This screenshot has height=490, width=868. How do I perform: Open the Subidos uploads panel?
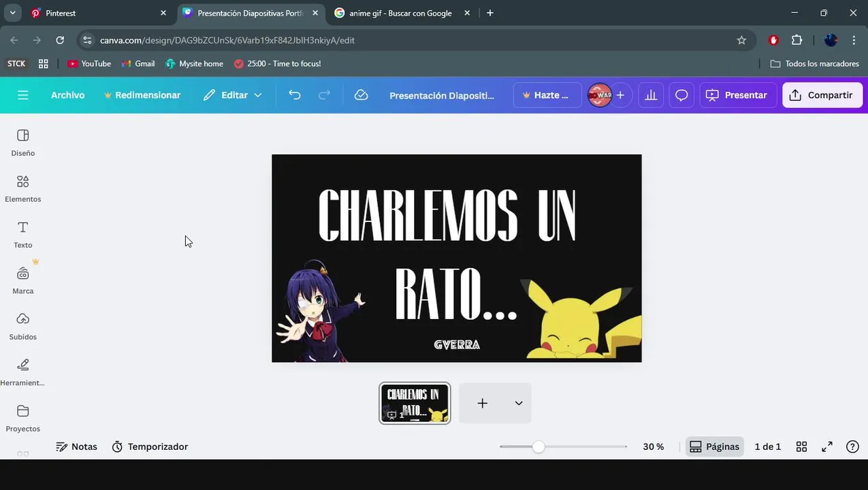(23, 326)
